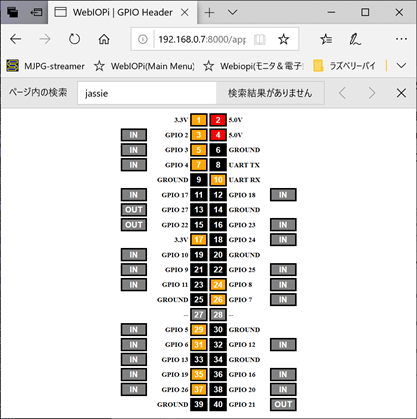Click the find on page text field

click(x=147, y=93)
